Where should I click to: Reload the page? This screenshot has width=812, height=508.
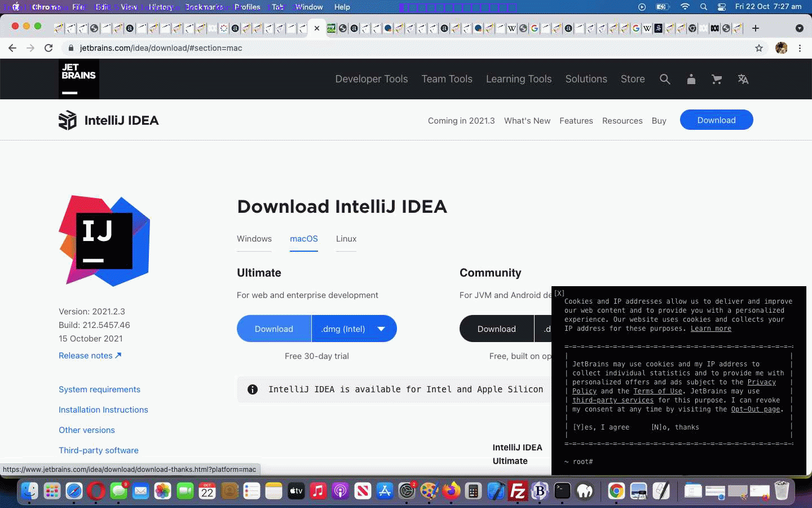pos(48,48)
